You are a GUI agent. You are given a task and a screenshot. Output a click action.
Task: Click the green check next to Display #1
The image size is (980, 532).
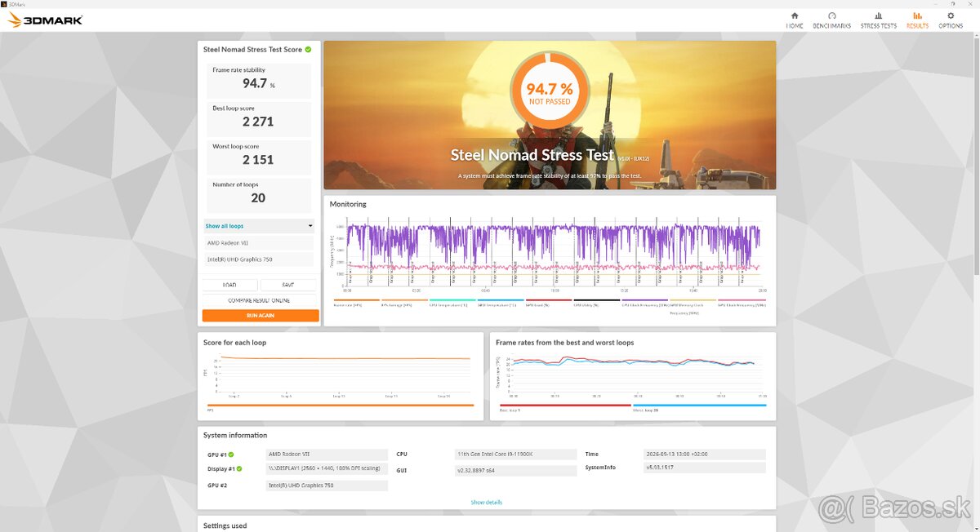coord(238,469)
